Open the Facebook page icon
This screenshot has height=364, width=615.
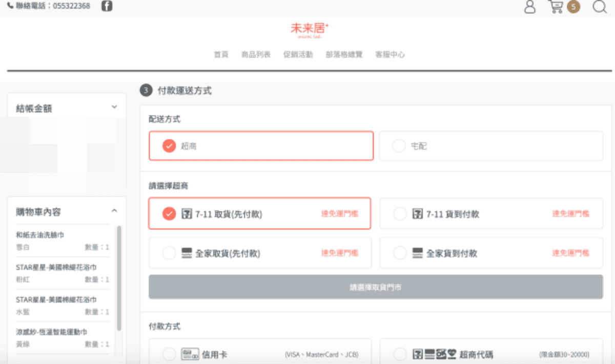point(107,7)
